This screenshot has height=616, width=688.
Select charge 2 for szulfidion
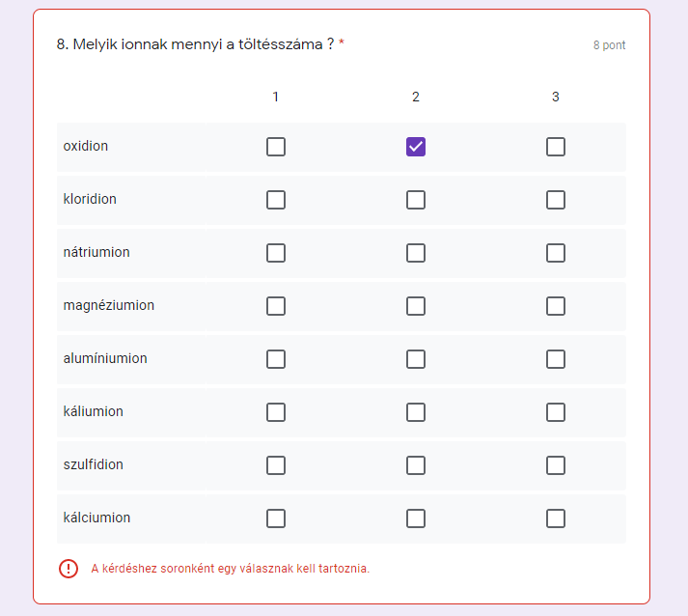(416, 465)
